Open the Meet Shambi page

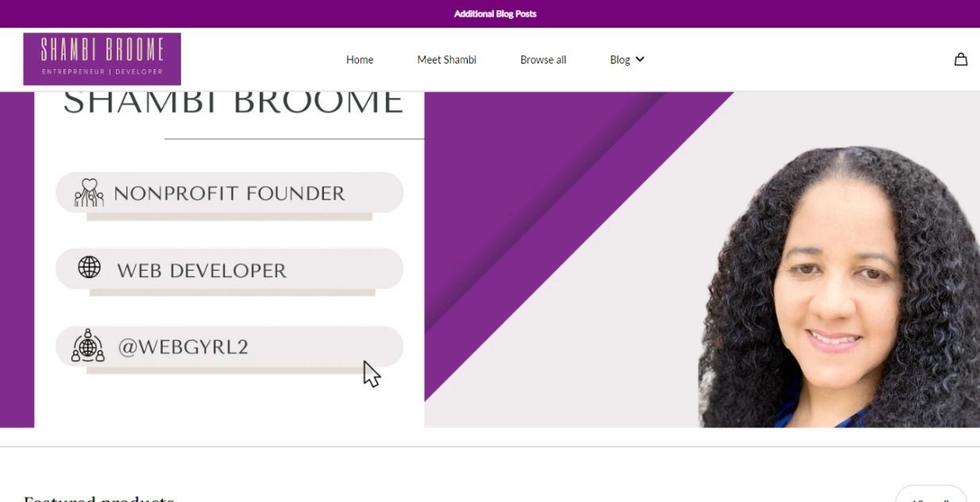(446, 60)
